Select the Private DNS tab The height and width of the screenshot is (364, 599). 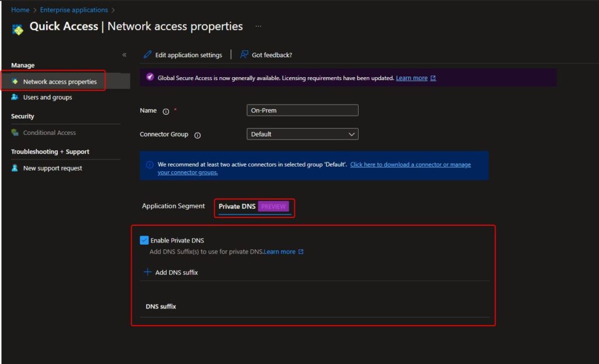click(x=254, y=206)
